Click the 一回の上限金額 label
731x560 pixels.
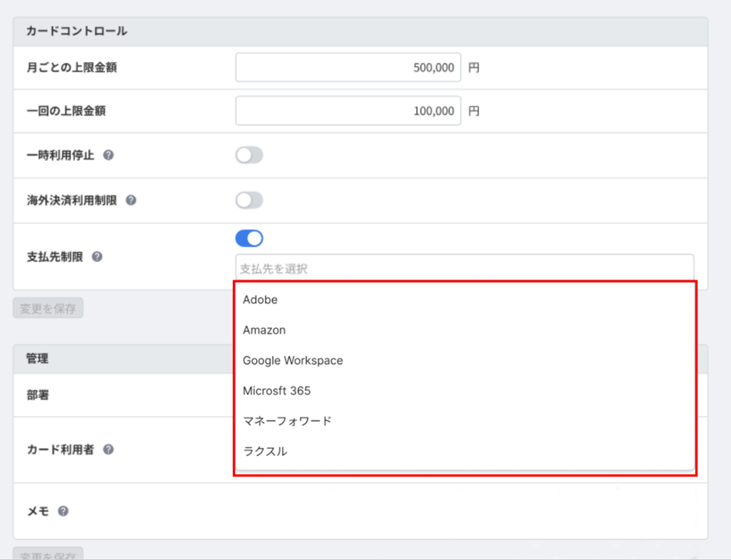click(66, 111)
